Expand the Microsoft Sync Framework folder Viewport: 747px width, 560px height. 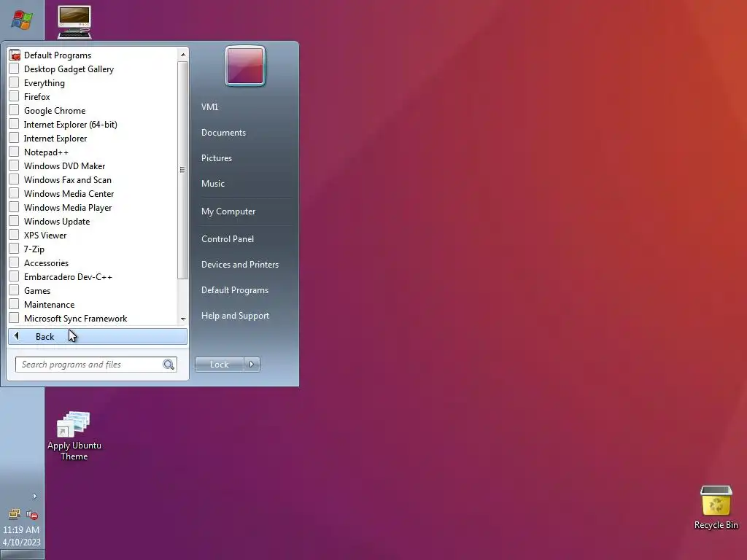coord(93,318)
